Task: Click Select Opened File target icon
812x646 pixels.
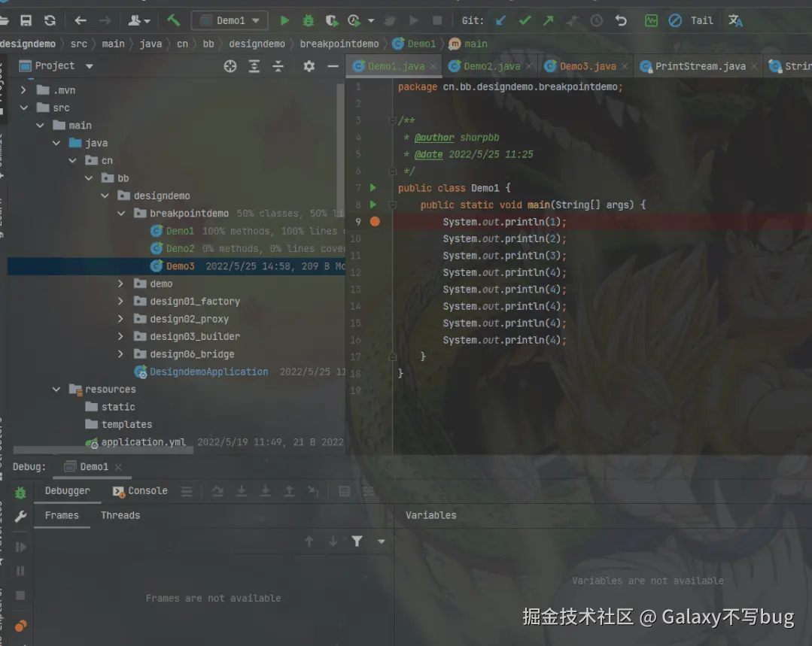Action: point(230,65)
